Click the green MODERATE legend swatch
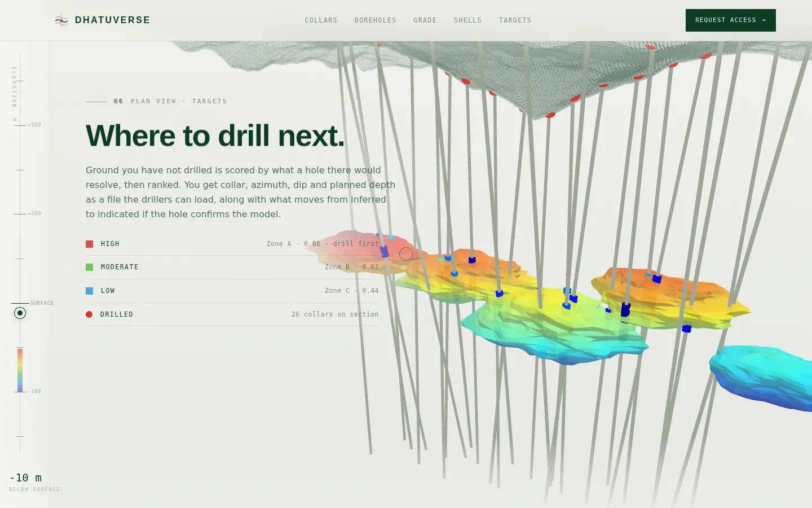Screen dimensions: 812x508 89,267
